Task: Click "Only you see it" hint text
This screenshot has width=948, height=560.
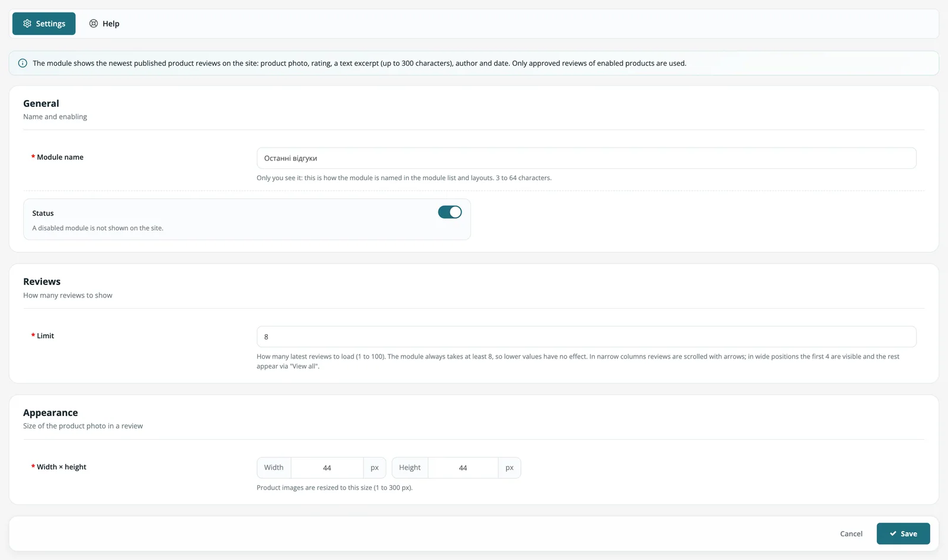Action: pyautogui.click(x=404, y=178)
